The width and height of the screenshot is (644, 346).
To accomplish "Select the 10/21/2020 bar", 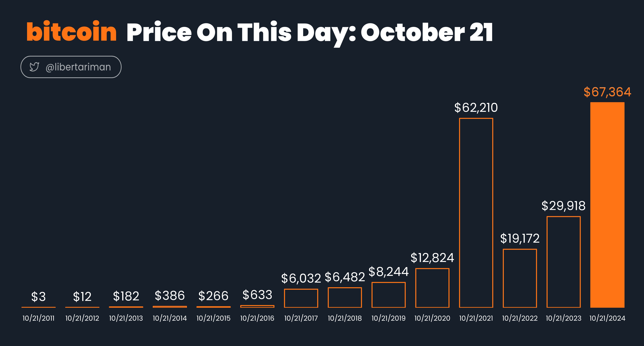I will (432, 288).
